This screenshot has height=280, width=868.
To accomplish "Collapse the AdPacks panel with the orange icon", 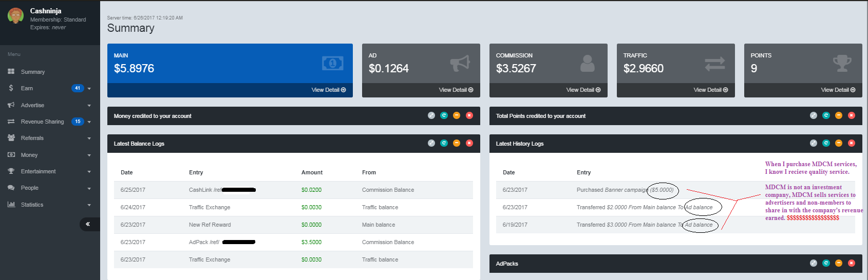I will [x=839, y=263].
